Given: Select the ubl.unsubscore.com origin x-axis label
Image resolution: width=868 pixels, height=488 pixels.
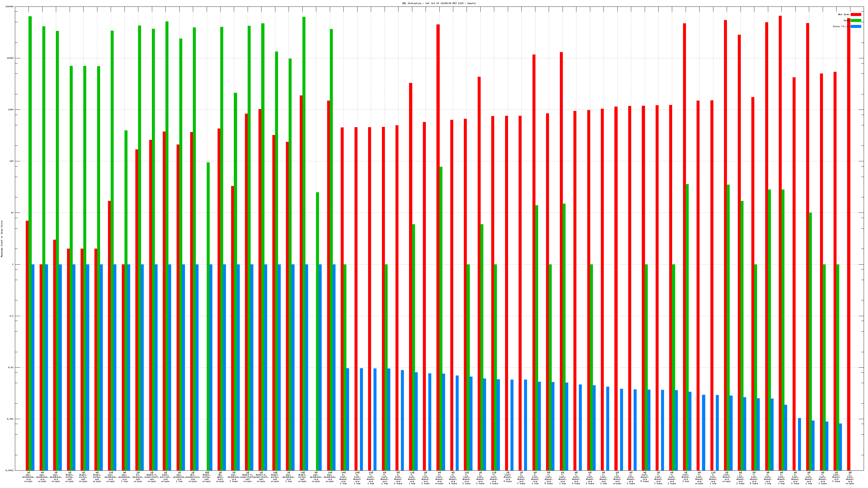Looking at the screenshot, I should (x=192, y=477).
